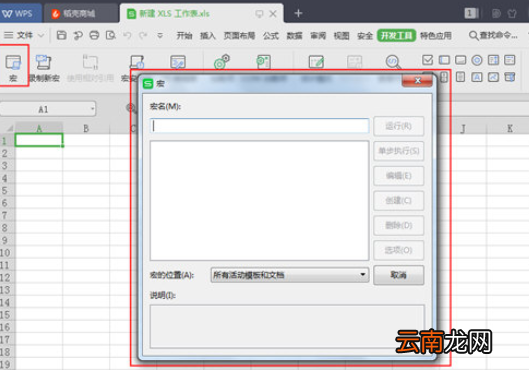Open the 宏 (Macro) ribbon button

13,68
